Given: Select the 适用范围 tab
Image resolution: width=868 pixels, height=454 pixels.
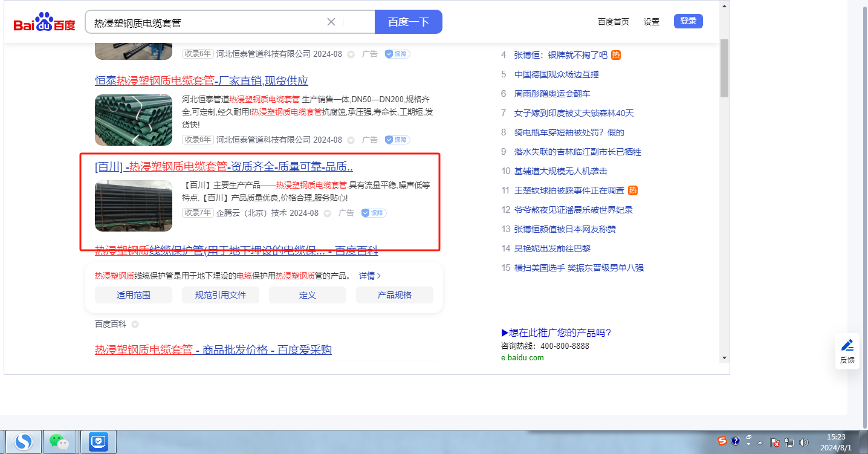Looking at the screenshot, I should click(x=134, y=295).
